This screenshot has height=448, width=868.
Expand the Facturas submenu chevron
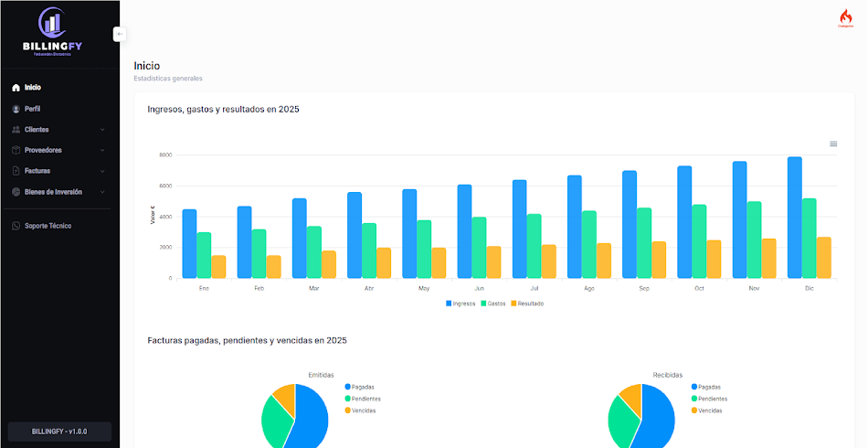(x=102, y=171)
